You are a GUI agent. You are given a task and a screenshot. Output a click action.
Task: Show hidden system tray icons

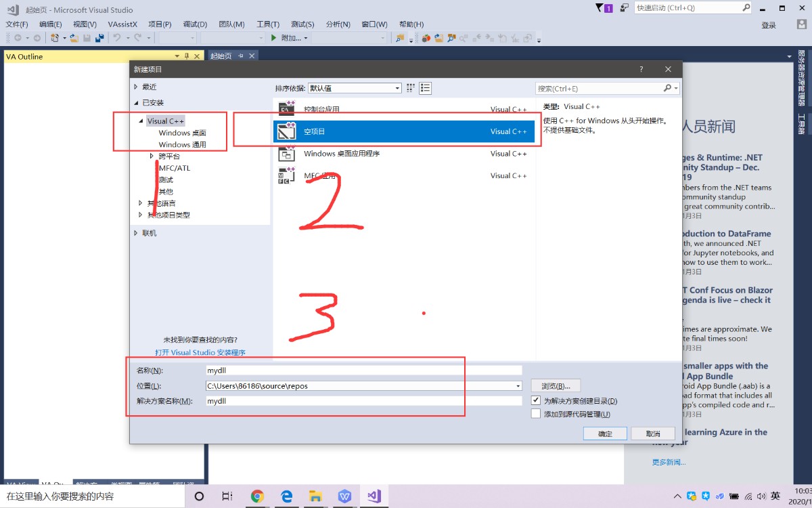click(x=678, y=496)
